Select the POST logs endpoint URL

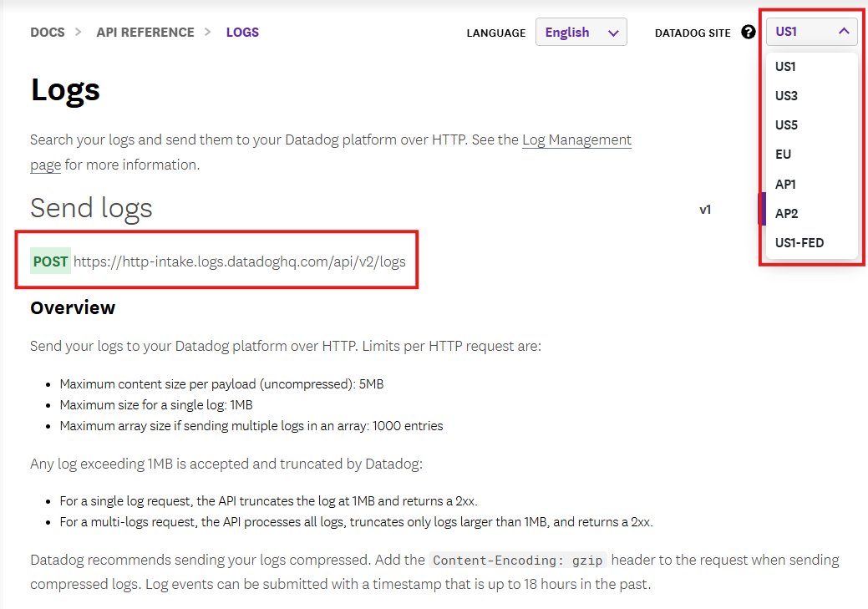pos(240,261)
